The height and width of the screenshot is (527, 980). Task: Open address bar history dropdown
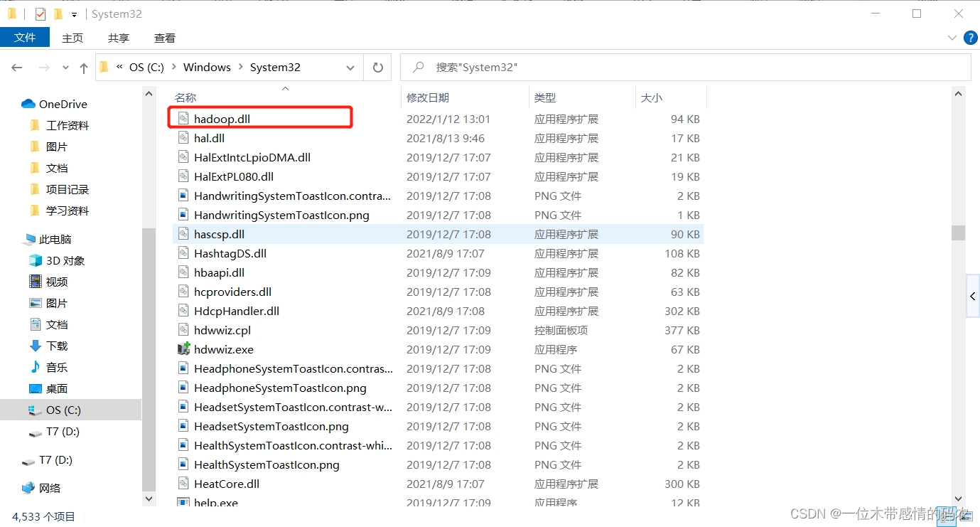point(350,68)
